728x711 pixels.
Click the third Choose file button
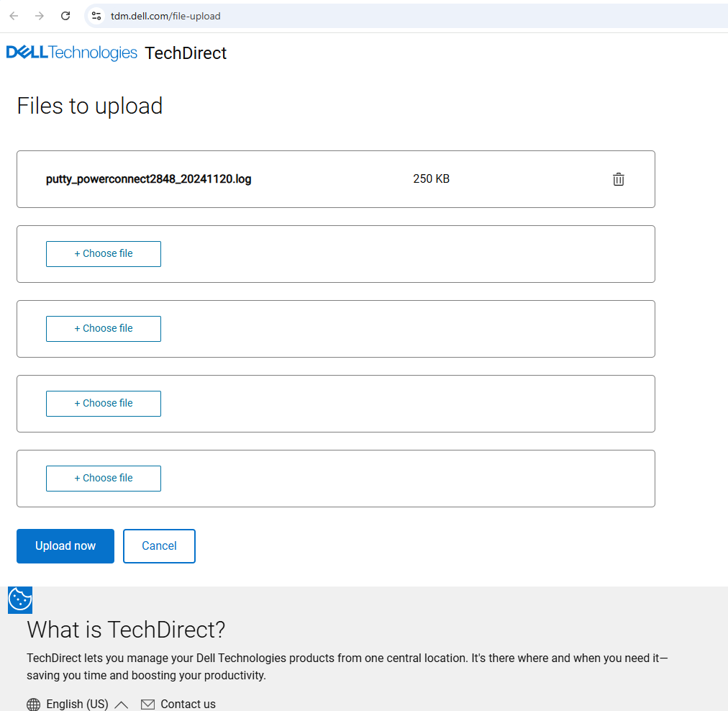coord(104,404)
